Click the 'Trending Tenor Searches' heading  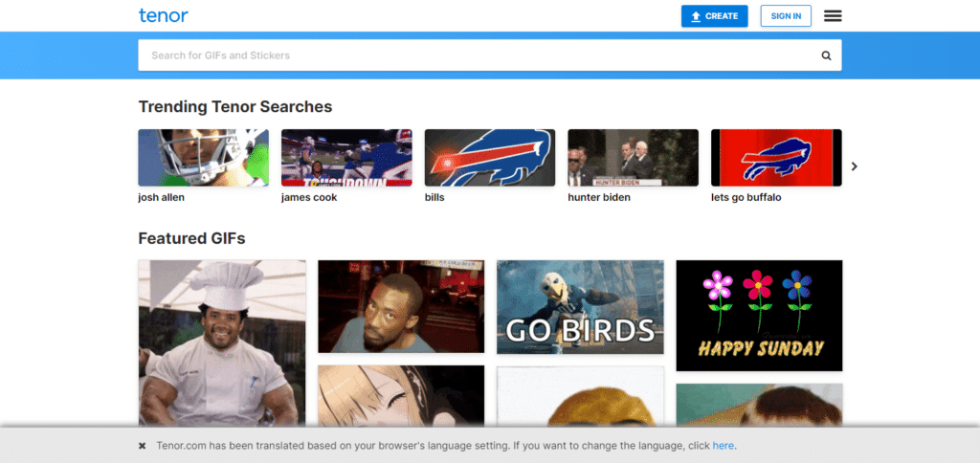coord(235,107)
